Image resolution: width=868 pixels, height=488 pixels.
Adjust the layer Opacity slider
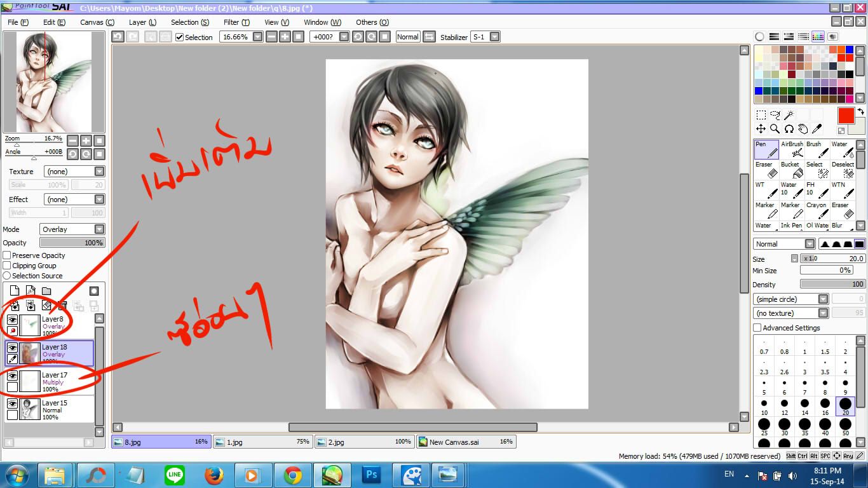[x=72, y=243]
